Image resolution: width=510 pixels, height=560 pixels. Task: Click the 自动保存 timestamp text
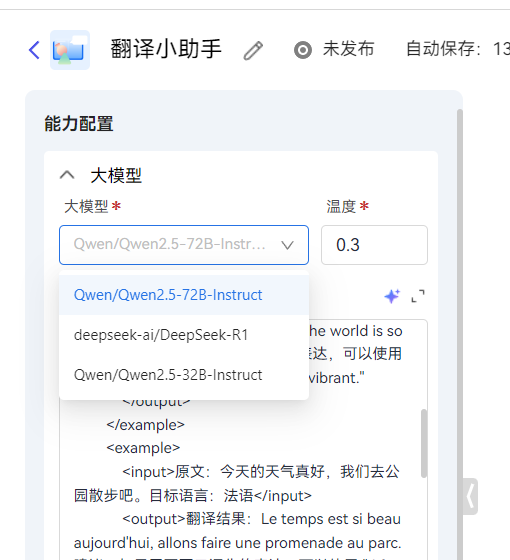coord(458,49)
